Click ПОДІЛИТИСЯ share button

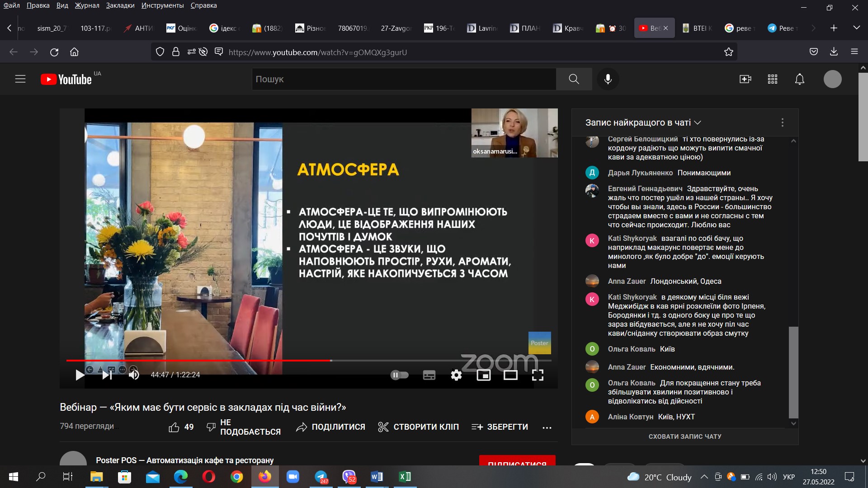(x=330, y=427)
